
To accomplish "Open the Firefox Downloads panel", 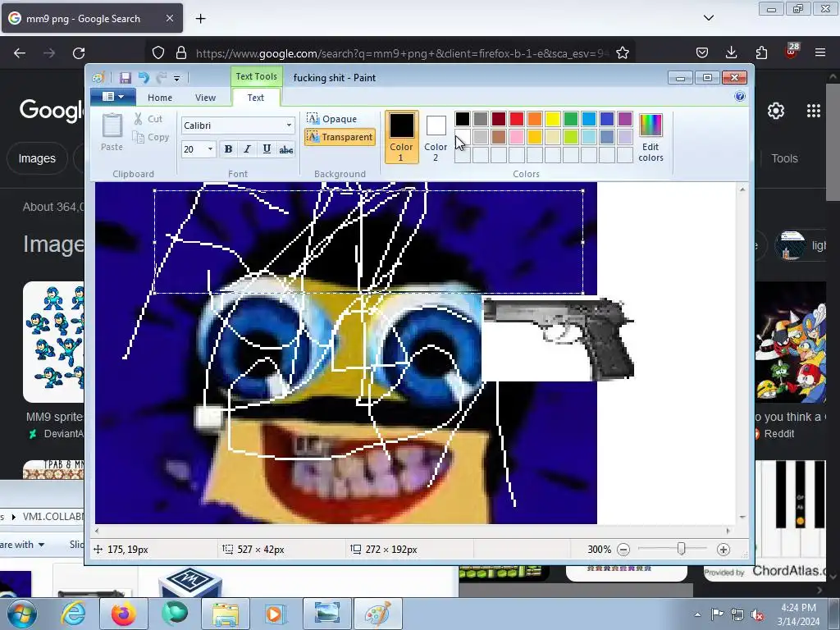I will (731, 52).
